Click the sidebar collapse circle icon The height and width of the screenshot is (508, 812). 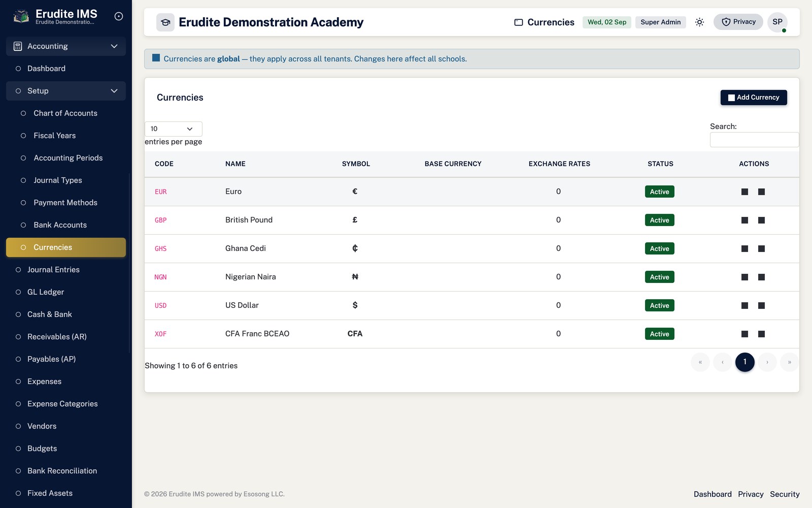click(119, 16)
